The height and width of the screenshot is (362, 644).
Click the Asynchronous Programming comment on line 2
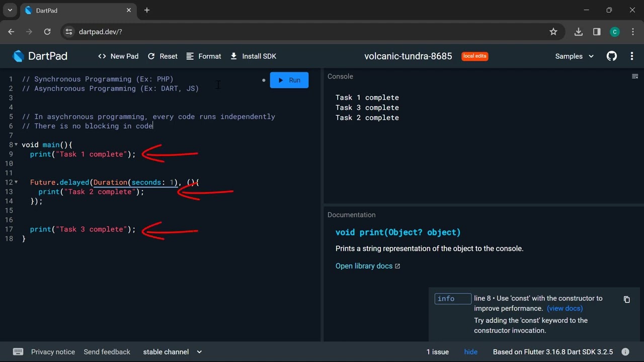click(x=110, y=88)
